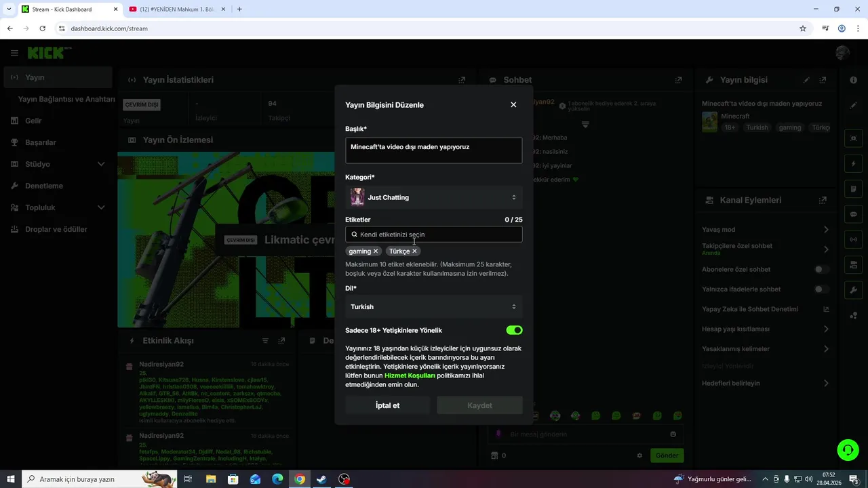Collapse the pinned chat banner chevron
Screen dimensions: 868x488
(x=585, y=125)
